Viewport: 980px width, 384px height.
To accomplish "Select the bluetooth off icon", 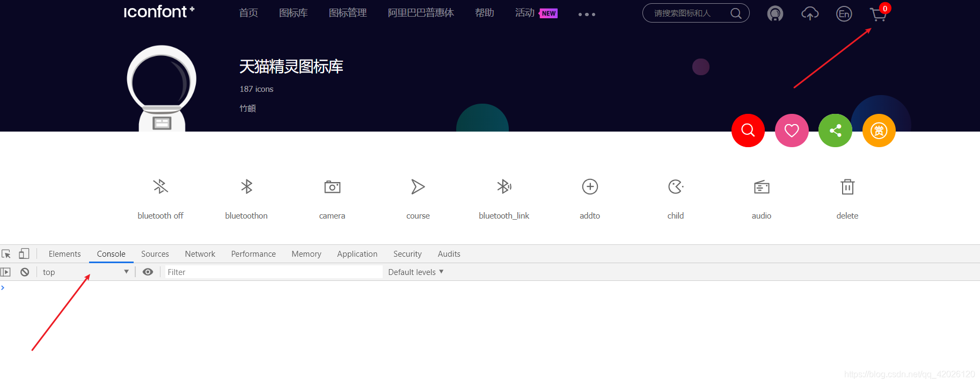I will 160,186.
